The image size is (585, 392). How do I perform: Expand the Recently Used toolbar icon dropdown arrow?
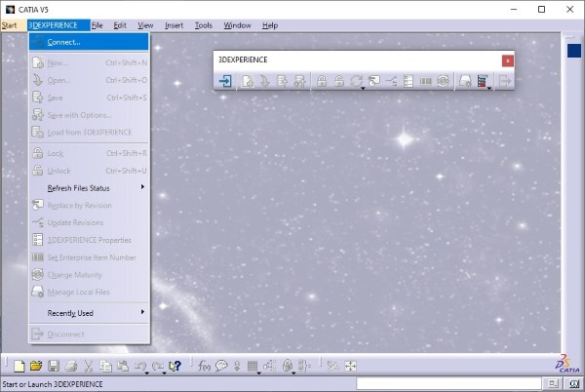click(x=488, y=89)
